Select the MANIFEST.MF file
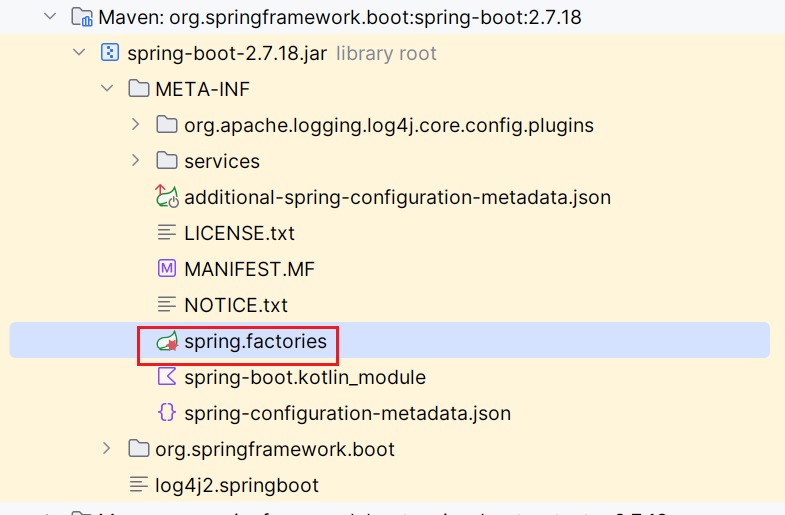This screenshot has width=785, height=515. pos(249,270)
